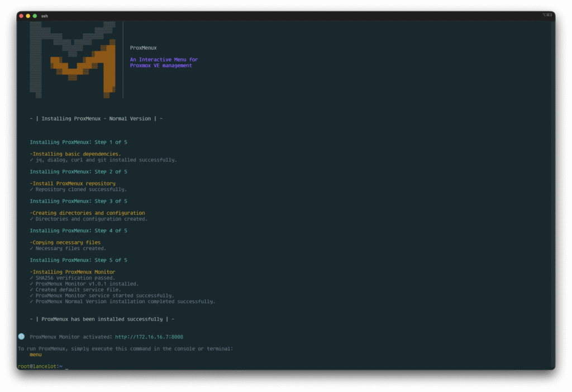This screenshot has height=392, width=572.
Task: Click the yellow 'menu' command text
Action: 36,355
